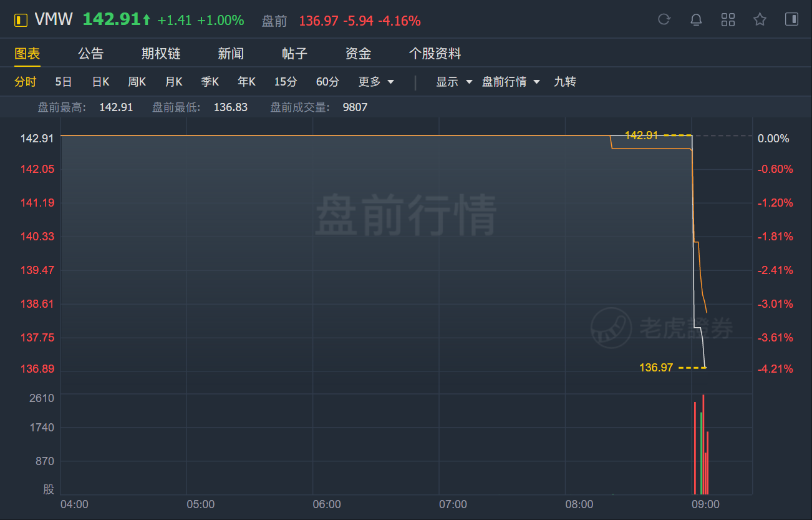Open the 公告 tab

coord(91,54)
